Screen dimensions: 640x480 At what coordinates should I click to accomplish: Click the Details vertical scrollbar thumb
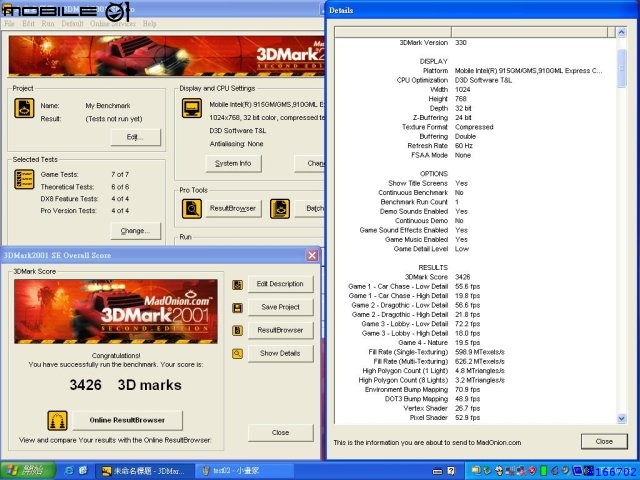tap(622, 68)
